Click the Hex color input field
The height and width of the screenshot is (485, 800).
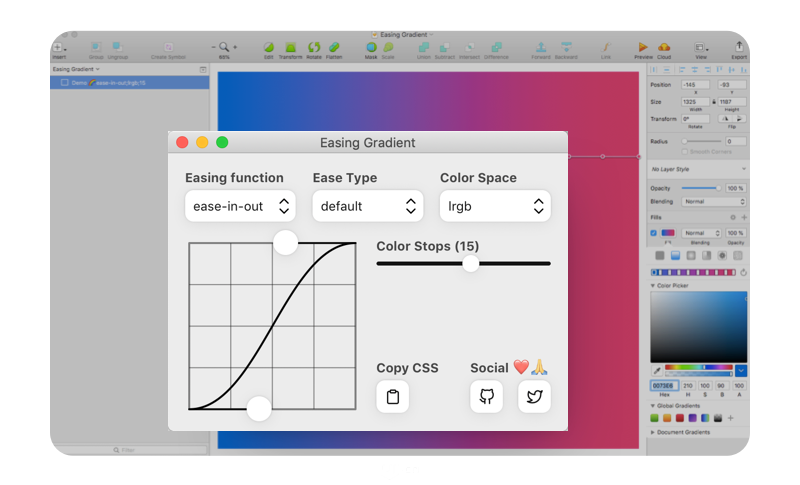[x=663, y=385]
